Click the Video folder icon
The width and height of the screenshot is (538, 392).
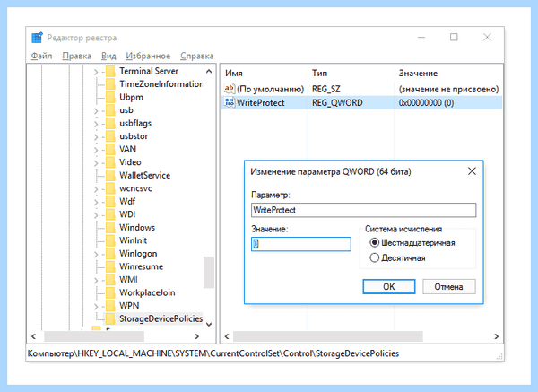coord(110,162)
